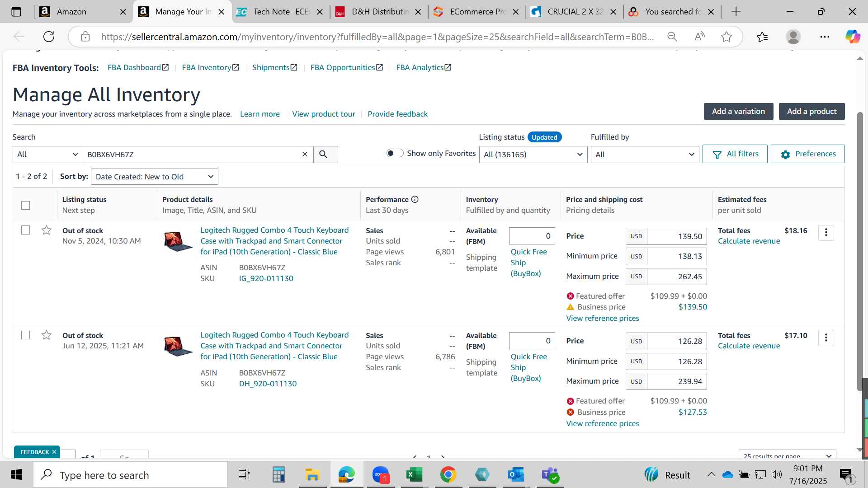868x488 pixels.
Task: Select checkbox for Nov 5, 2024 listing
Action: point(26,230)
